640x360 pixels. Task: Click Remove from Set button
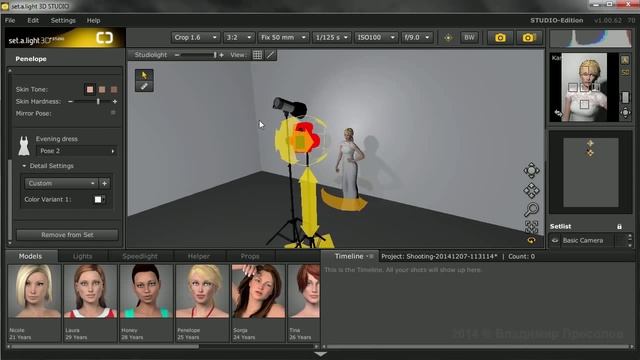[x=67, y=235]
